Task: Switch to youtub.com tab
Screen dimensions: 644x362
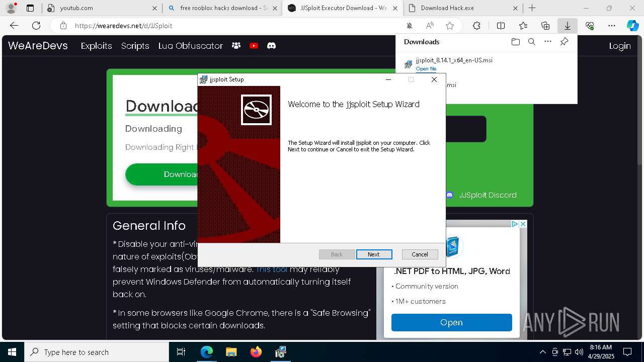Action: tap(102, 8)
